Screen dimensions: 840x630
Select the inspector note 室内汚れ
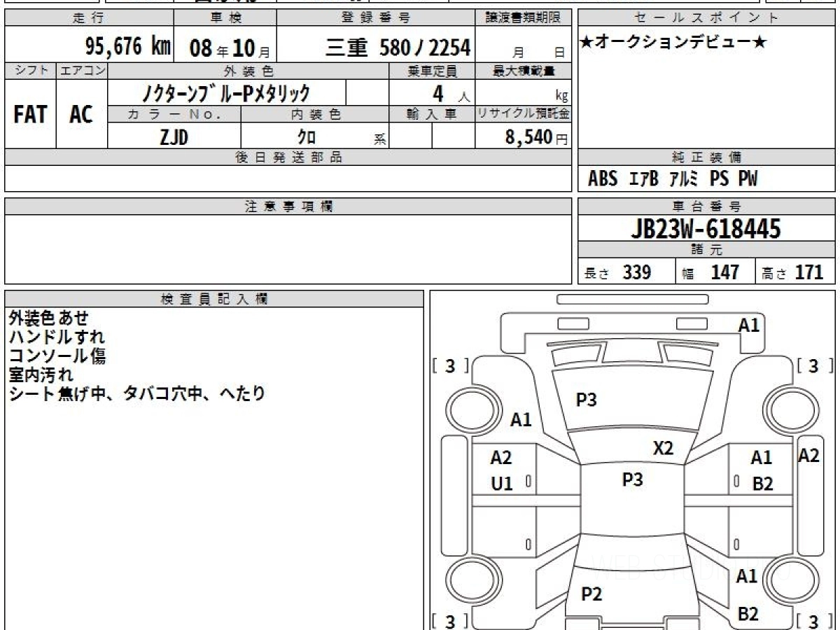coord(41,375)
